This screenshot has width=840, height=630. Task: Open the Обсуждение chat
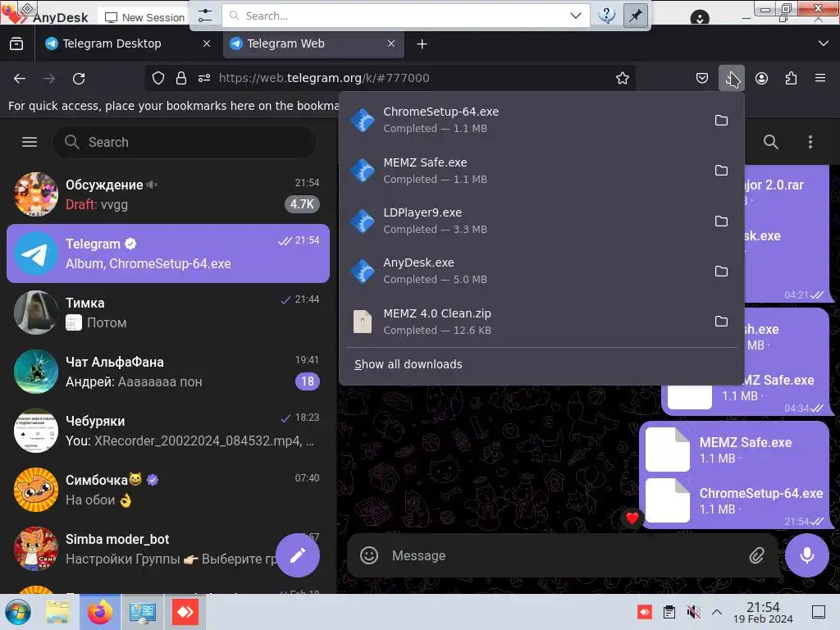click(x=167, y=194)
